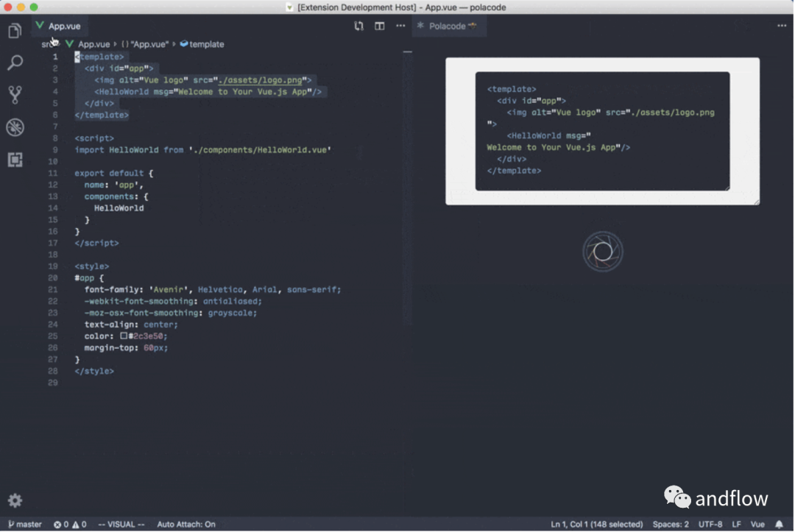This screenshot has width=795, height=532.
Task: Click the Vue logo icon in App.vue tab
Action: 40,26
